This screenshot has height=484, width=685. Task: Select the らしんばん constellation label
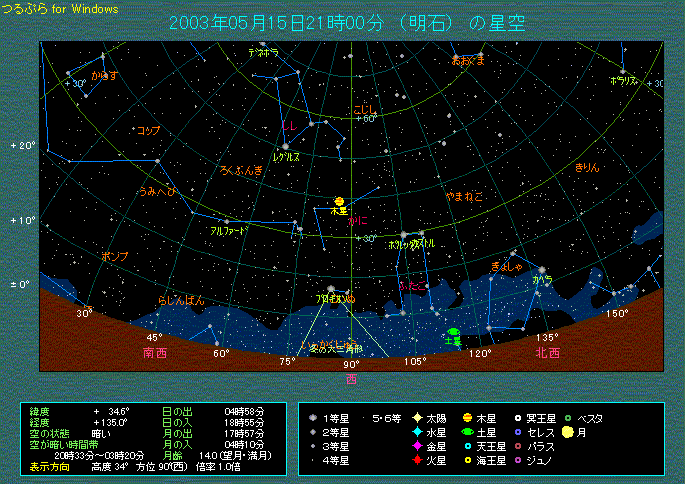(181, 300)
